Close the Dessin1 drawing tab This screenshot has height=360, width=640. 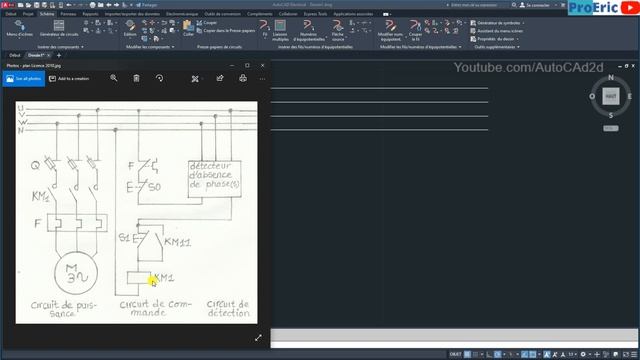click(x=49, y=55)
